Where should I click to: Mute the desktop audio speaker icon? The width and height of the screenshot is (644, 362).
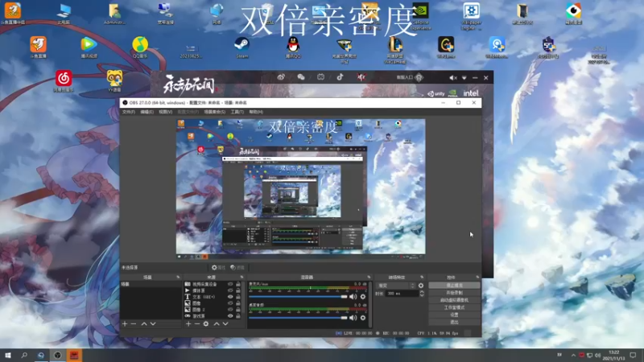(x=353, y=318)
